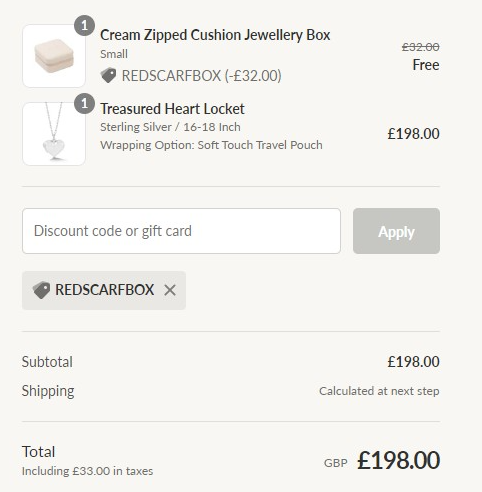482x492 pixels.
Task: Select the Treasured Heart Locket title
Action: (172, 109)
